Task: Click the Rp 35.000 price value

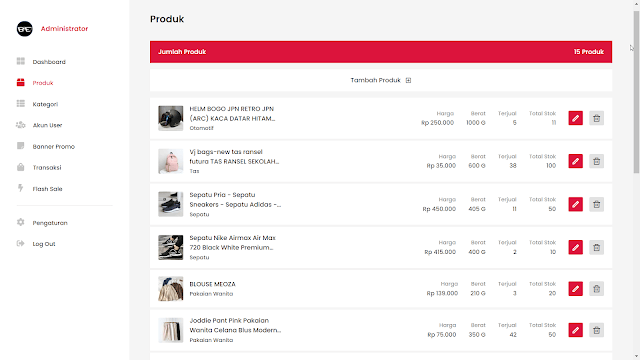Action: click(441, 166)
